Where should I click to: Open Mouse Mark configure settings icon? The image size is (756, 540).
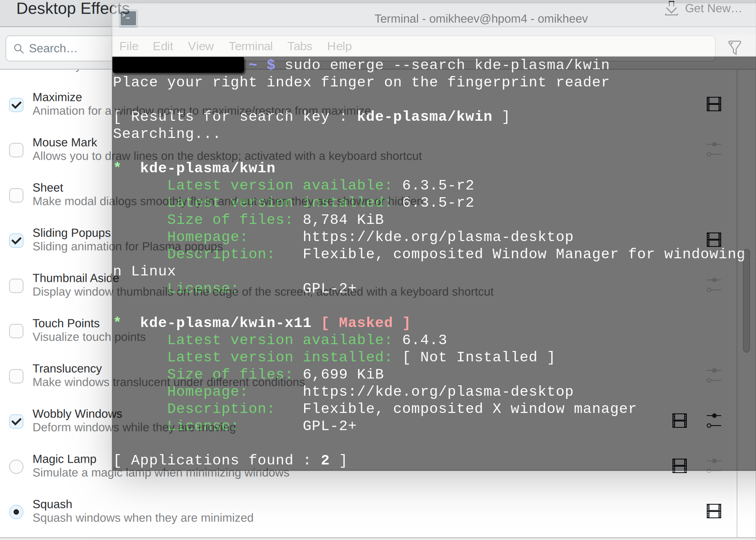(714, 149)
